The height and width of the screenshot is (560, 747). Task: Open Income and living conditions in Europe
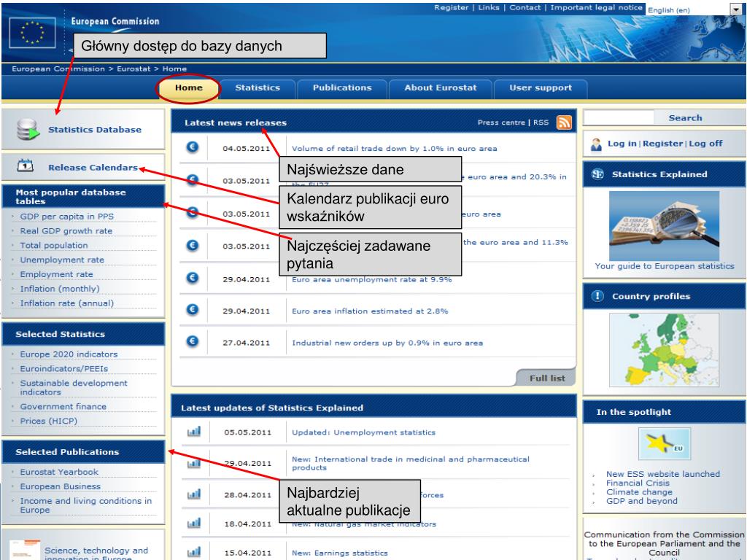click(x=86, y=505)
